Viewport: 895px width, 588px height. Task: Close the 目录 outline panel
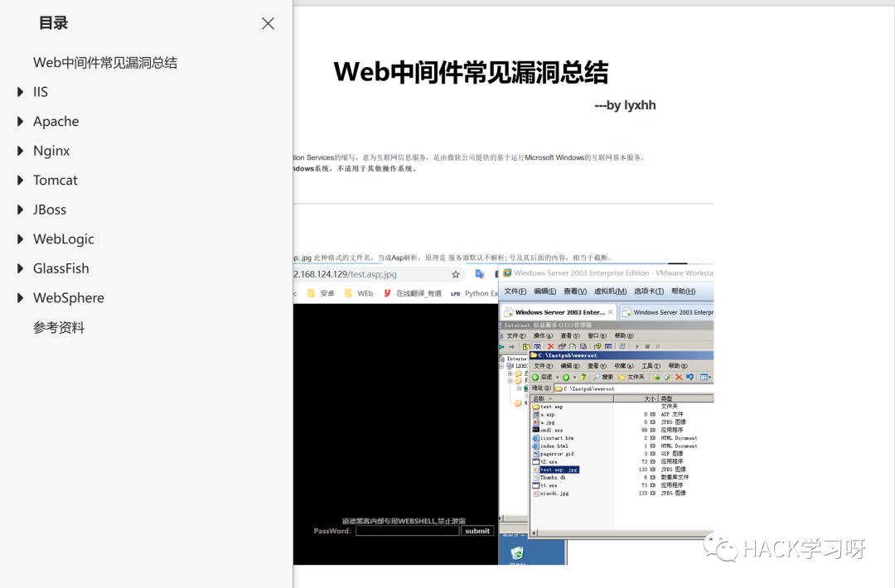click(x=268, y=23)
